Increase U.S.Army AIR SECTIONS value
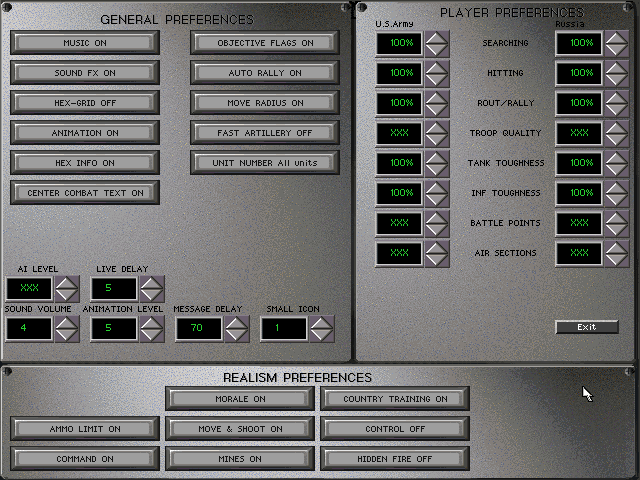 point(437,247)
